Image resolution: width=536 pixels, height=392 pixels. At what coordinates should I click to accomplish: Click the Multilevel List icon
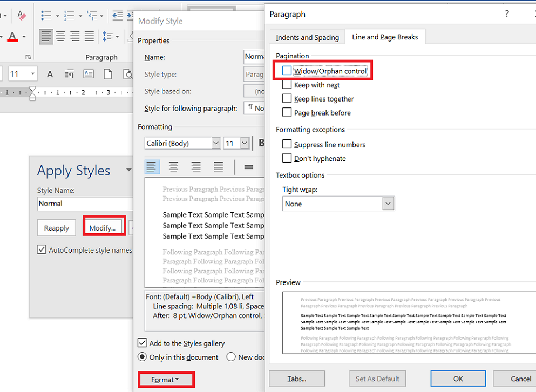tap(92, 16)
